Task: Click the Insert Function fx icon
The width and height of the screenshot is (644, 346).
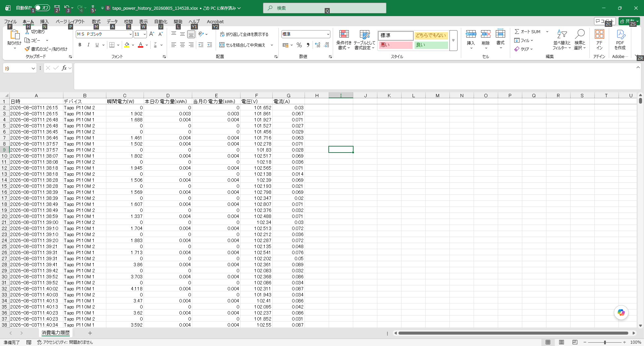Action: point(64,68)
